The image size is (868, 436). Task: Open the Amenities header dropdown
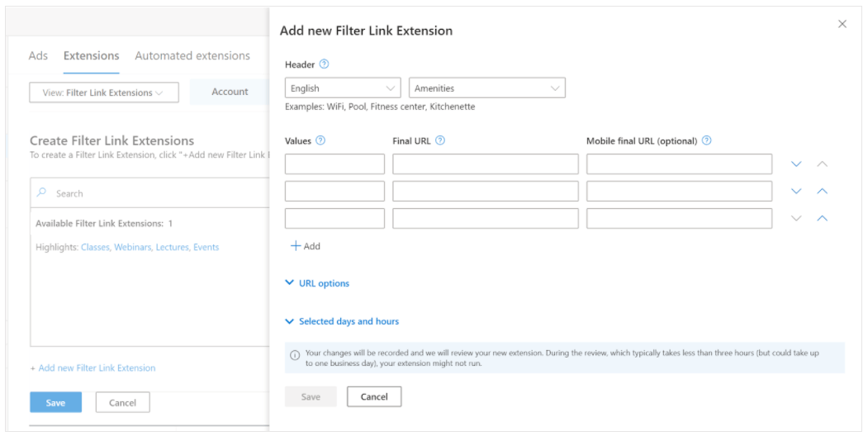point(487,88)
